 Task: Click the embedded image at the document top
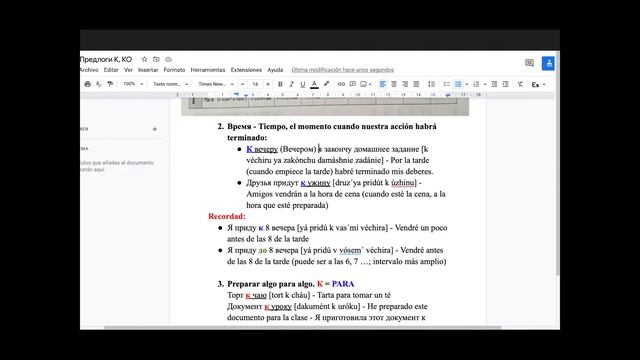click(325, 106)
